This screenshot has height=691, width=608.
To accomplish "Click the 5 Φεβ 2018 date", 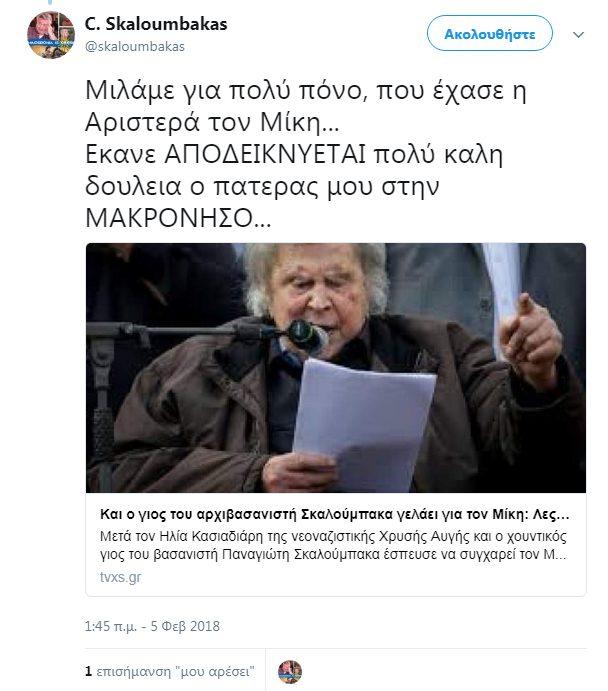I will (x=185, y=626).
